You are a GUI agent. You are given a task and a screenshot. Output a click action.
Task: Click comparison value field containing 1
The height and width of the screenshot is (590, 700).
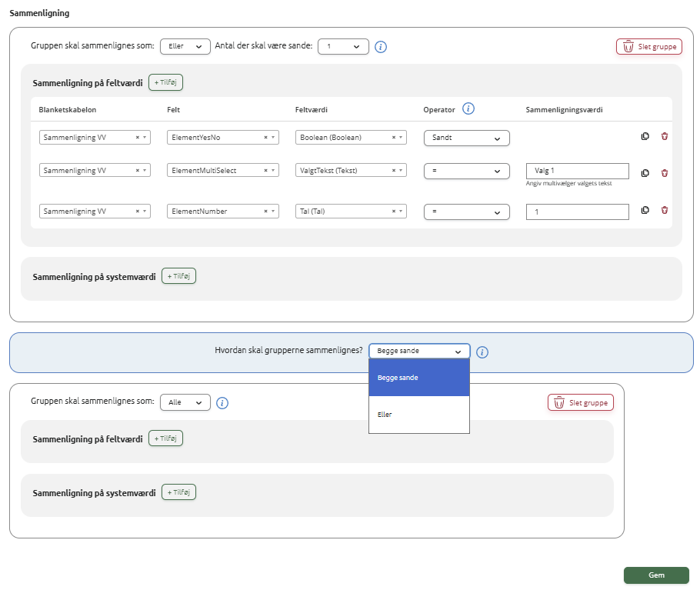pos(577,212)
